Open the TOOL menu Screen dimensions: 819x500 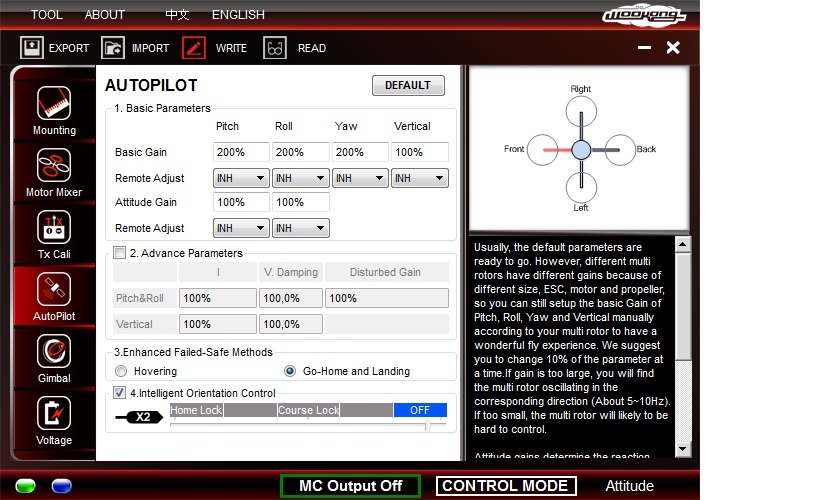tap(46, 15)
